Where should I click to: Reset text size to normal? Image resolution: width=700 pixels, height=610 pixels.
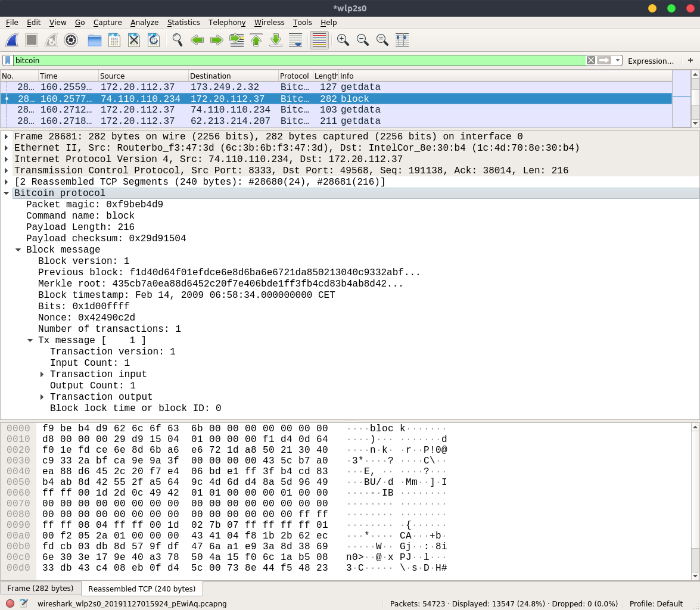point(382,40)
